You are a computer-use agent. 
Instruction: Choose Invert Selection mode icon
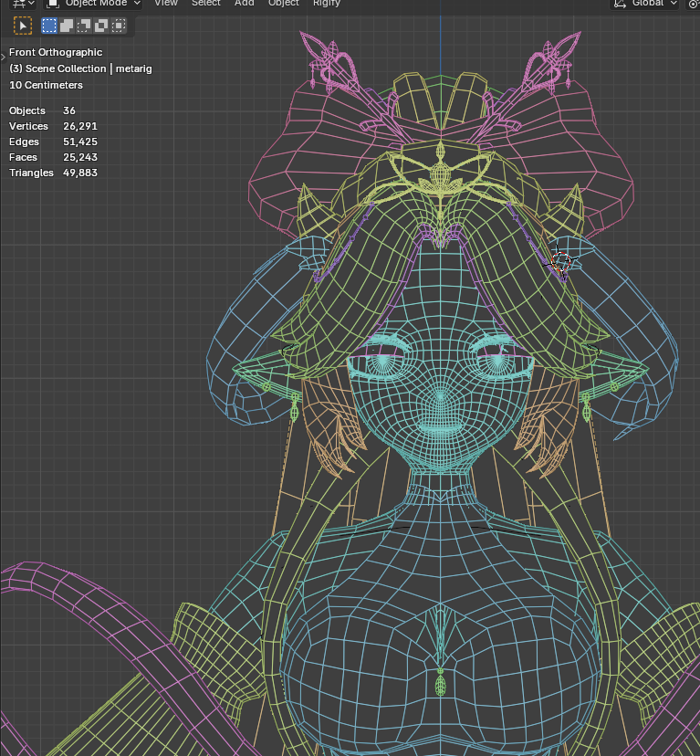pyautogui.click(x=101, y=26)
